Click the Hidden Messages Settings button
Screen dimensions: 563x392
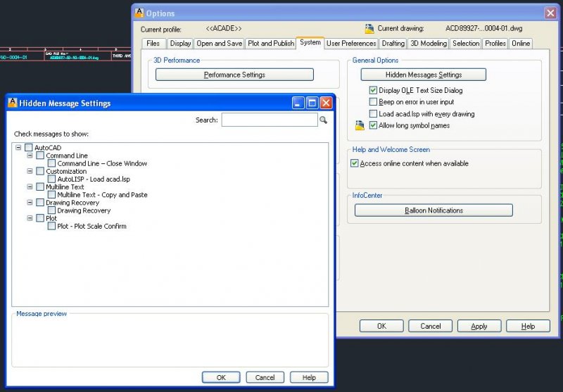coord(424,75)
